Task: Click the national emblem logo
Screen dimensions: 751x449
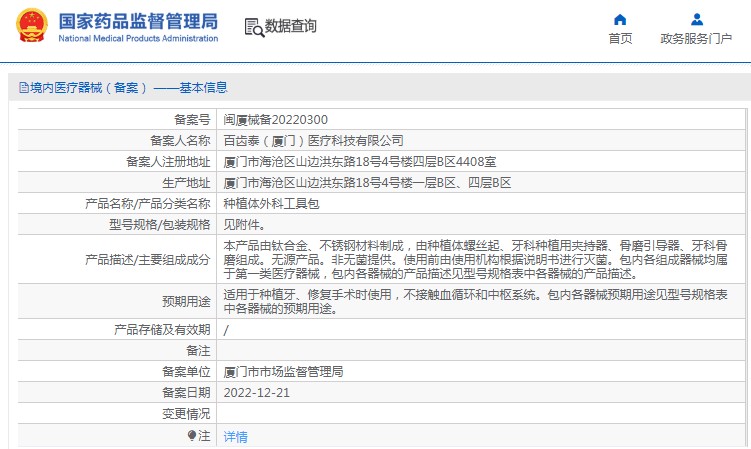Action: [x=32, y=25]
